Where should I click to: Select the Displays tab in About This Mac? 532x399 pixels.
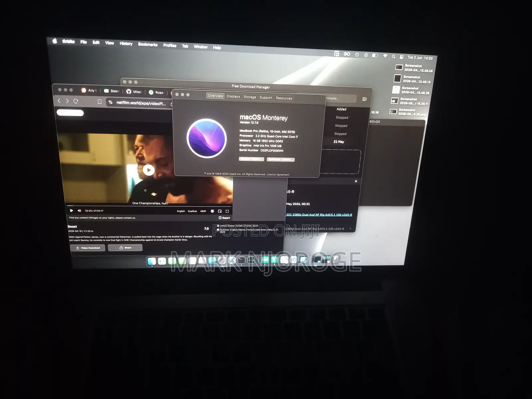[x=233, y=96]
